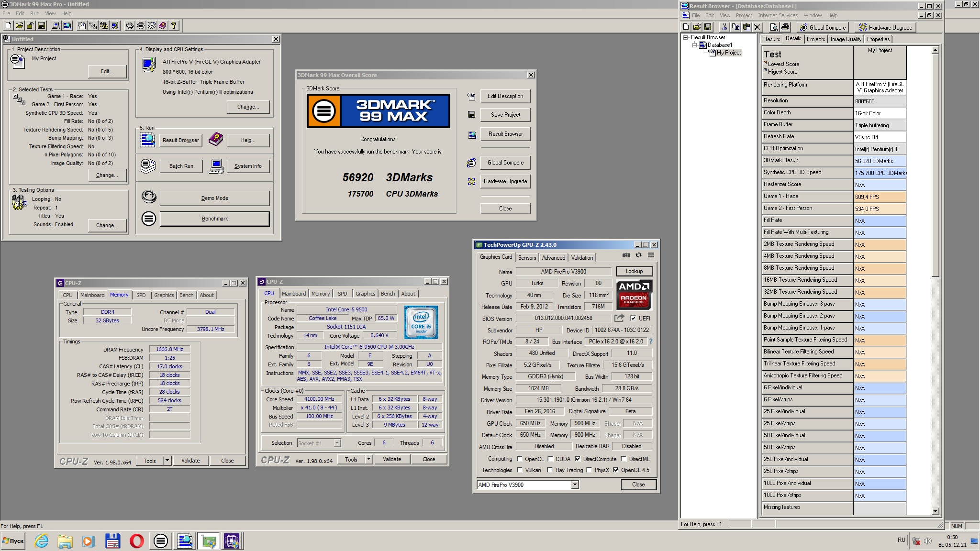Open Tools dropdown arrow in CPU-Z Memory window
Viewport: 980px width, 551px height.
167,461
